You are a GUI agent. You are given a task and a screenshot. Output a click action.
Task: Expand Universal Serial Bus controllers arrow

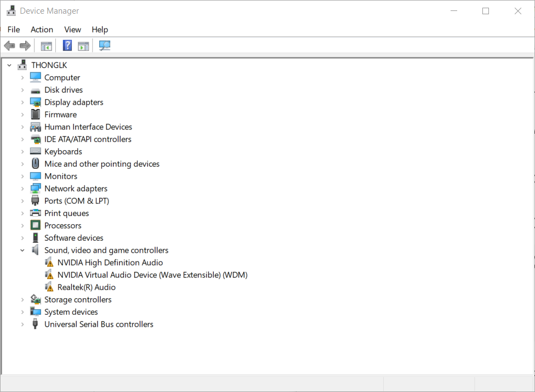pyautogui.click(x=22, y=324)
